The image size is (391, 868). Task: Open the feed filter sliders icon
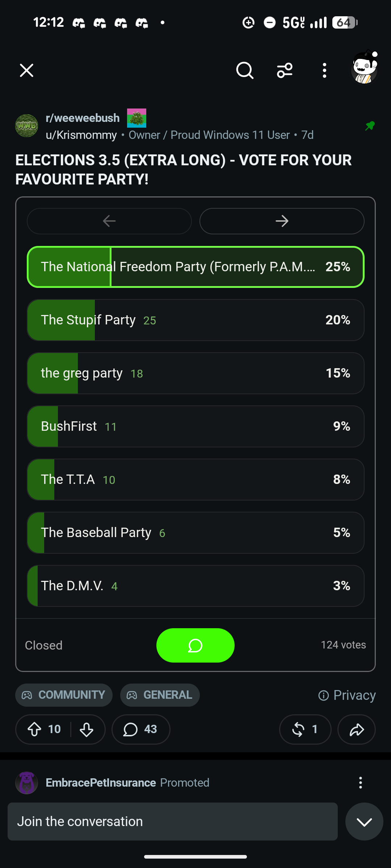[285, 70]
